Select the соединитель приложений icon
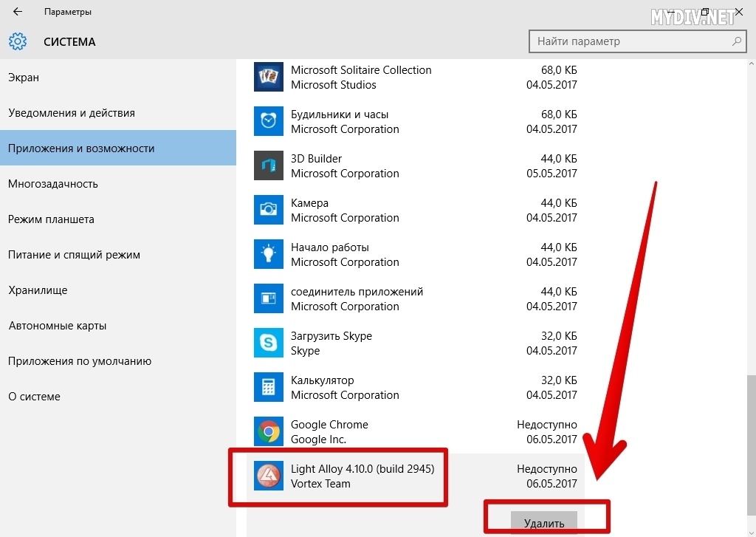 coord(268,298)
